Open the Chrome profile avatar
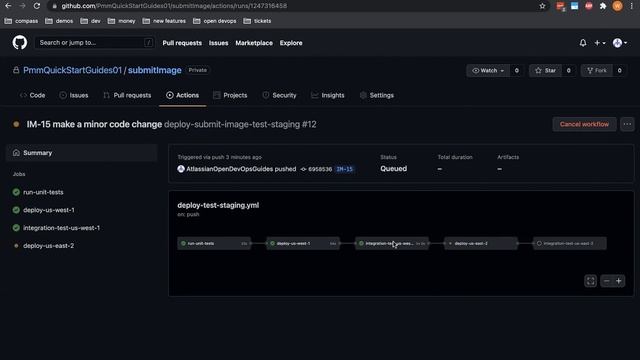 point(618,6)
